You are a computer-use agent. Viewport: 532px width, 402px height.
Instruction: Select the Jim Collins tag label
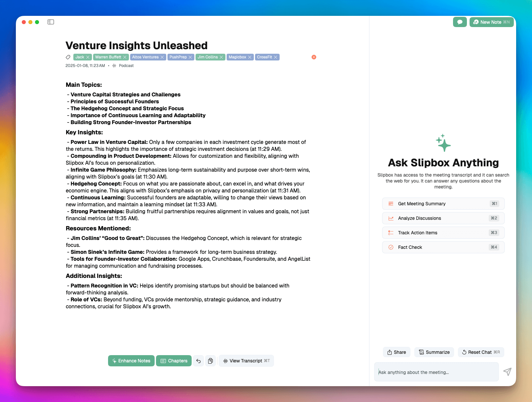point(208,57)
